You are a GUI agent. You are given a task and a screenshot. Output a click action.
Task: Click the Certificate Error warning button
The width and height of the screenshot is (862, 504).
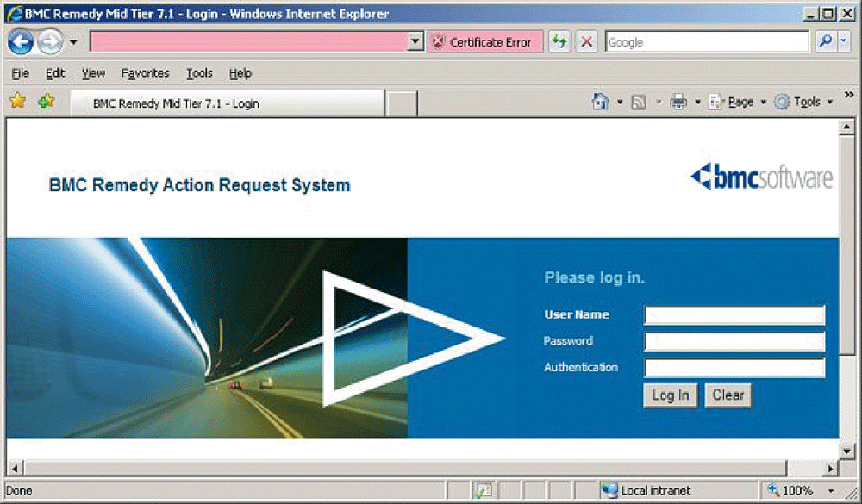pyautogui.click(x=484, y=41)
